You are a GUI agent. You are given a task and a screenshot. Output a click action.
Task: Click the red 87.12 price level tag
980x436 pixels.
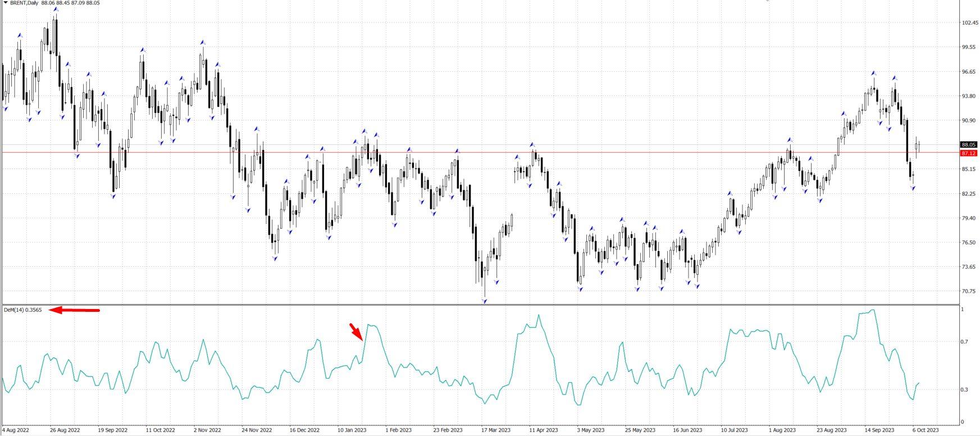pos(968,153)
